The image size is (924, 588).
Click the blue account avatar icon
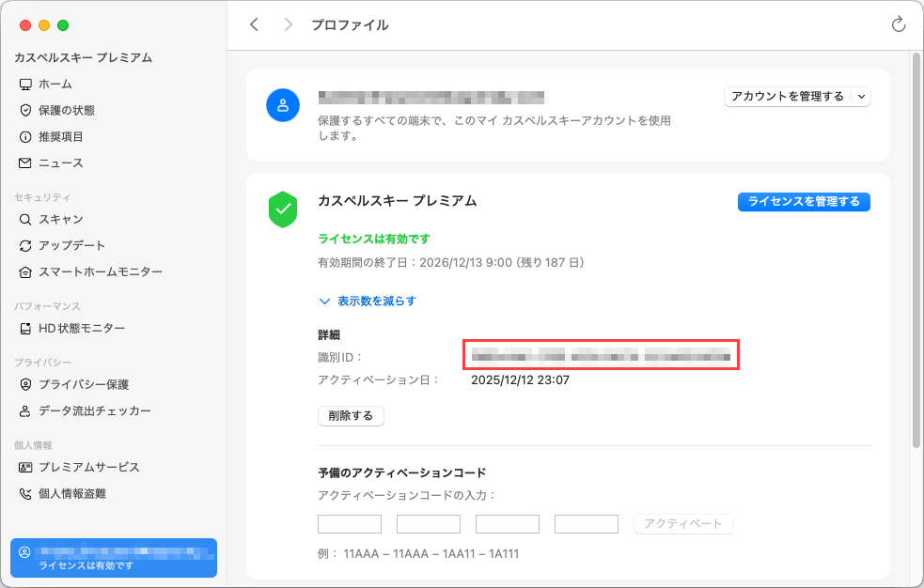283,105
